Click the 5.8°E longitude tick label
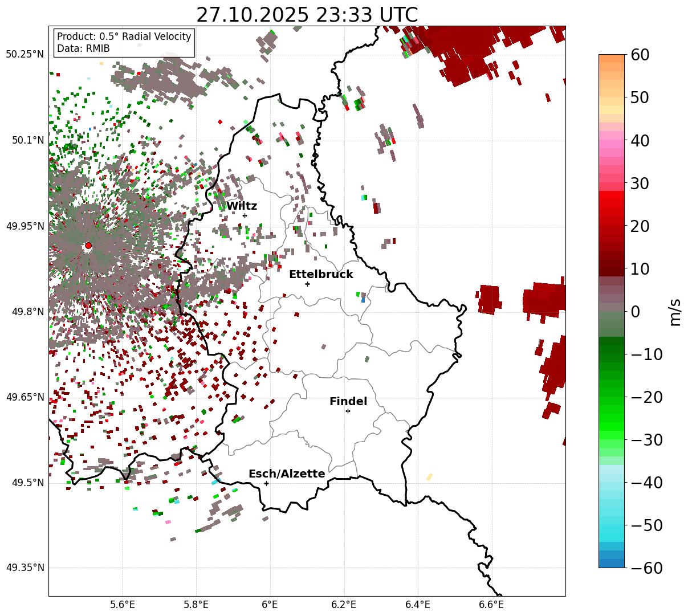The image size is (688, 616). click(x=196, y=604)
